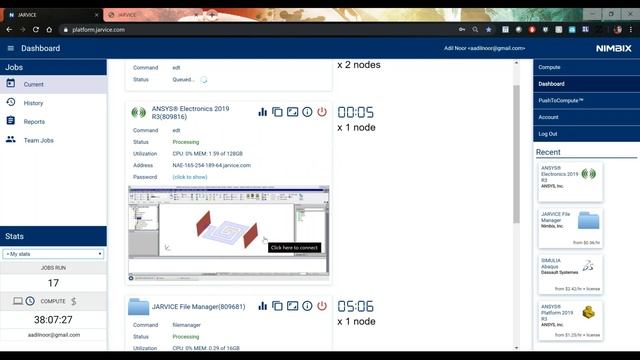
Task: Open Dashboard in right menu
Action: pos(586,84)
